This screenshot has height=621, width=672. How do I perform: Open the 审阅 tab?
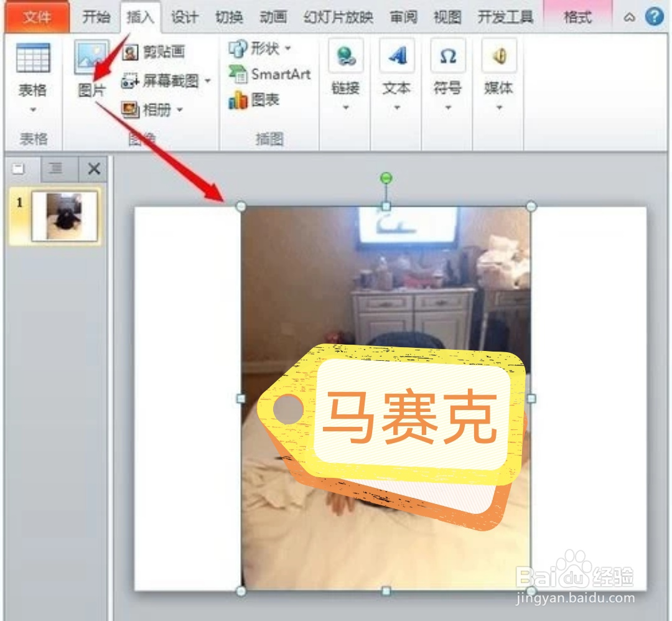click(403, 17)
